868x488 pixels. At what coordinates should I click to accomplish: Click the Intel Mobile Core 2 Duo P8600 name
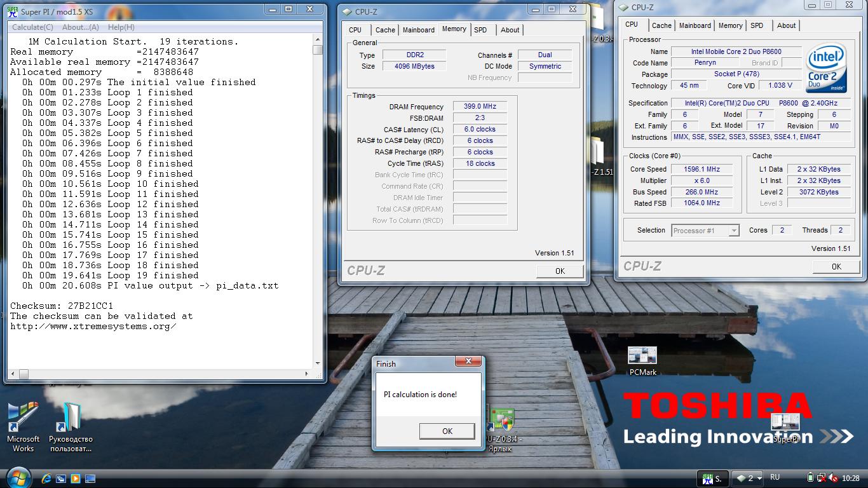tap(736, 51)
